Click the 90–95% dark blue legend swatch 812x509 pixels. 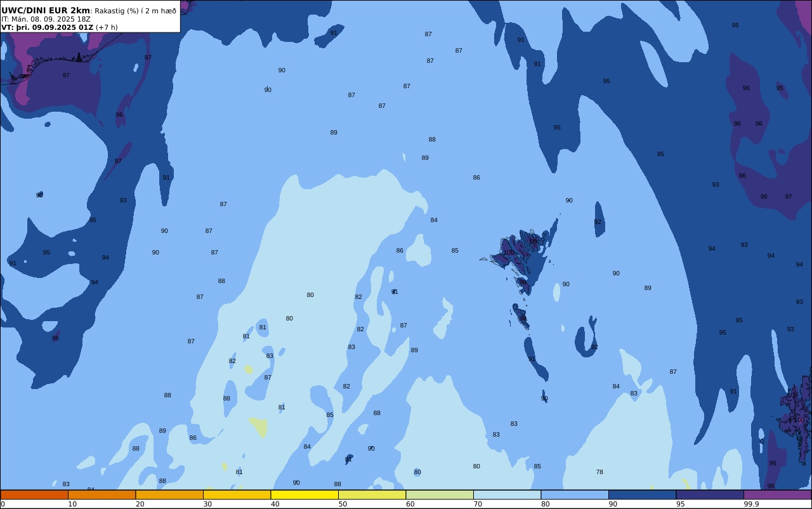coord(642,494)
